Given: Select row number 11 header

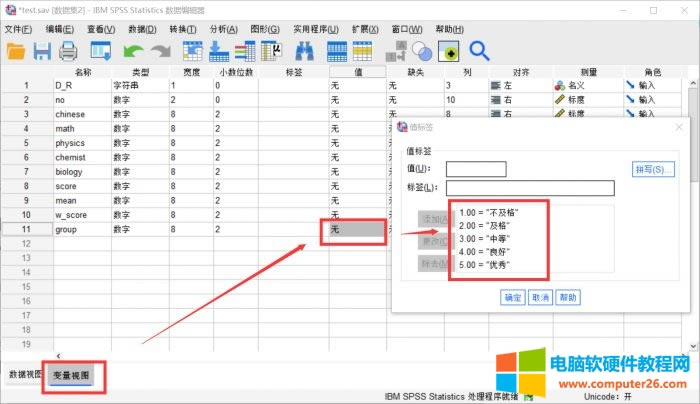Looking at the screenshot, I should pos(26,229).
